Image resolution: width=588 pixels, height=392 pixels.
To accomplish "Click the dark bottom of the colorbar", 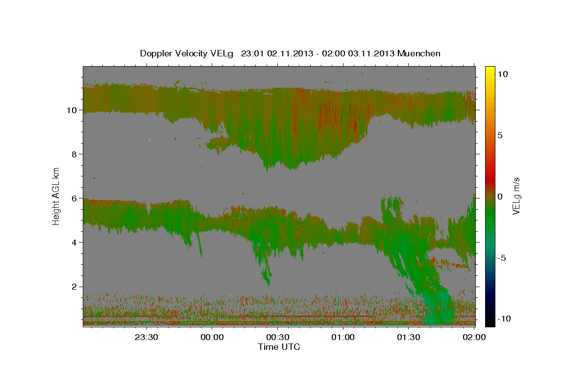I will tap(490, 316).
